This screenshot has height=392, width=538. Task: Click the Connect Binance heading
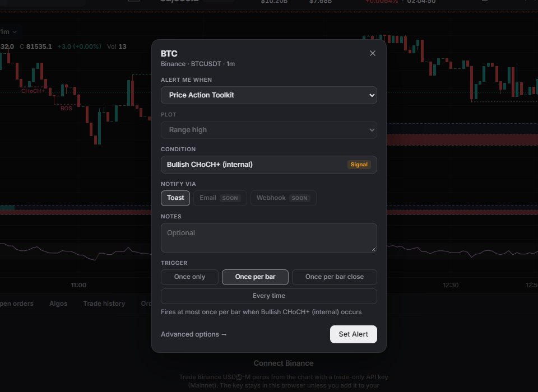coord(284,363)
